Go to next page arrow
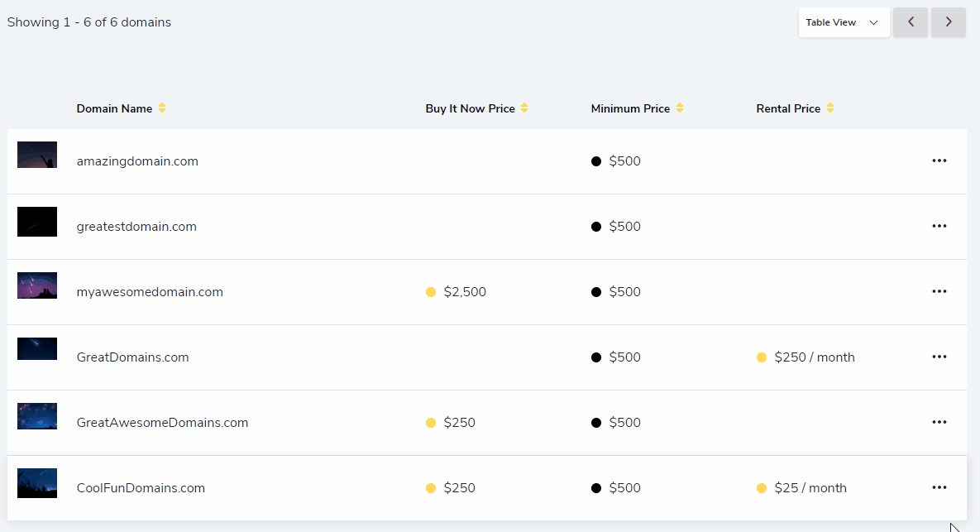This screenshot has height=532, width=980. pos(949,22)
